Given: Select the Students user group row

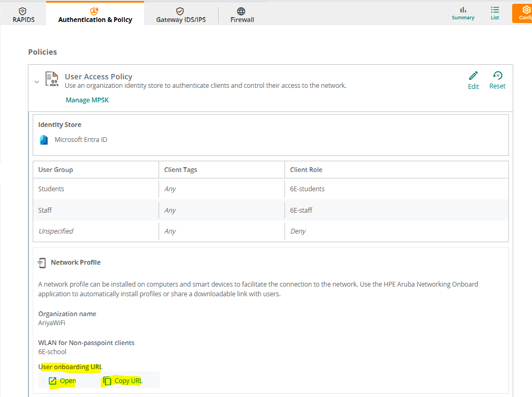Looking at the screenshot, I should point(271,189).
